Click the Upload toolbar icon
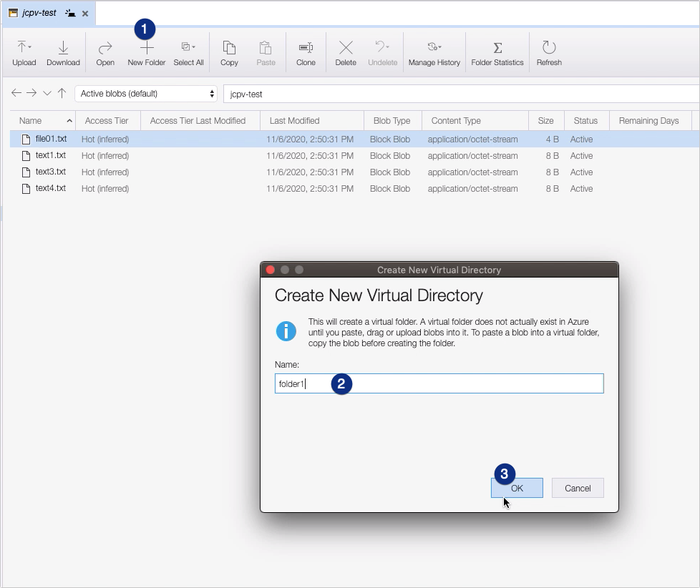Viewport: 700px width, 588px height. (x=24, y=50)
